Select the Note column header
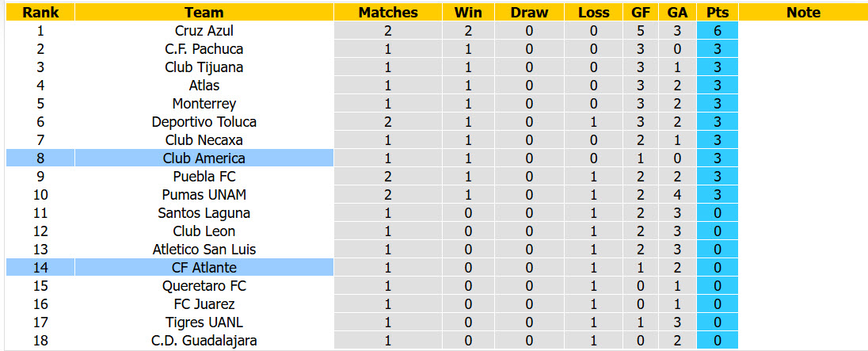This screenshot has height=351, width=868. 803,13
